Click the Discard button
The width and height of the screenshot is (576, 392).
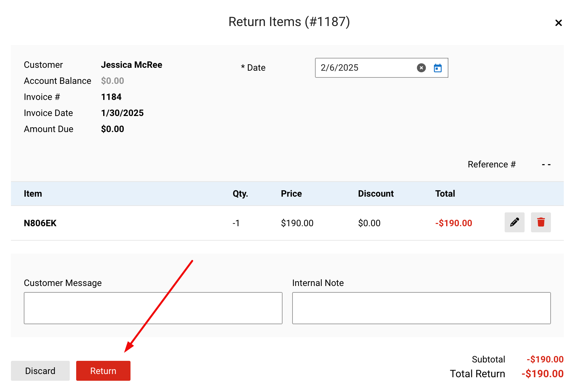coord(40,371)
